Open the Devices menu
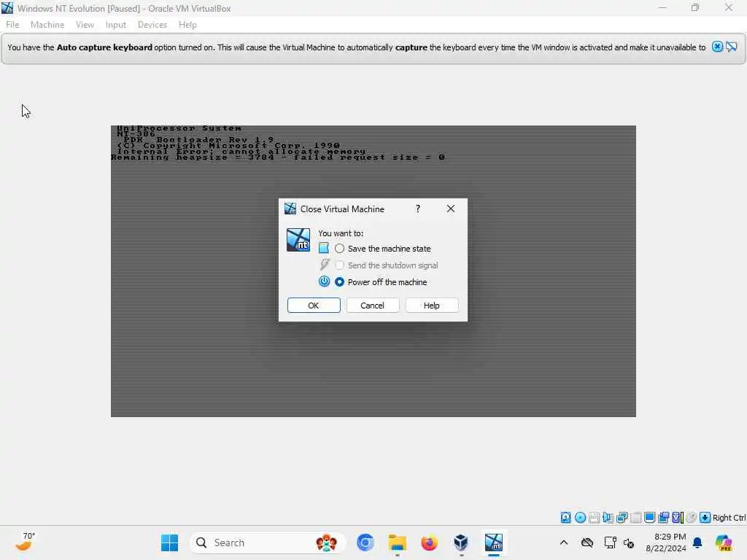The height and width of the screenshot is (560, 747). pyautogui.click(x=152, y=25)
